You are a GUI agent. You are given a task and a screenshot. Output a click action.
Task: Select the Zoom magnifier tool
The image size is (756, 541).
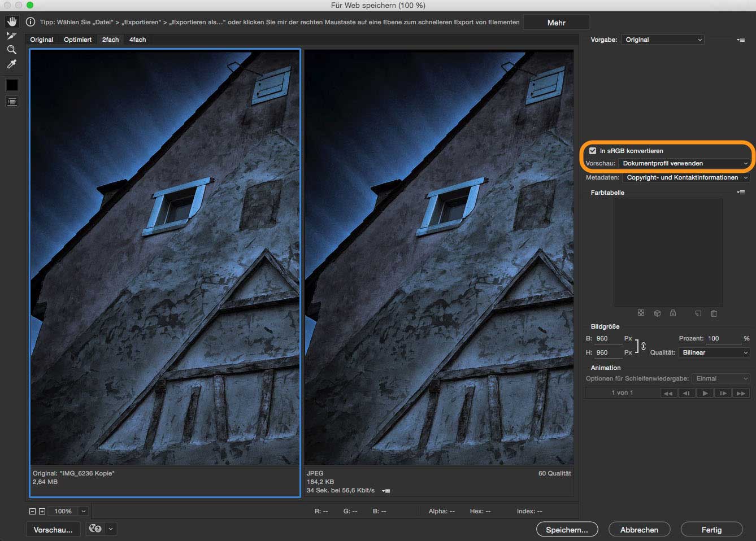tap(12, 50)
